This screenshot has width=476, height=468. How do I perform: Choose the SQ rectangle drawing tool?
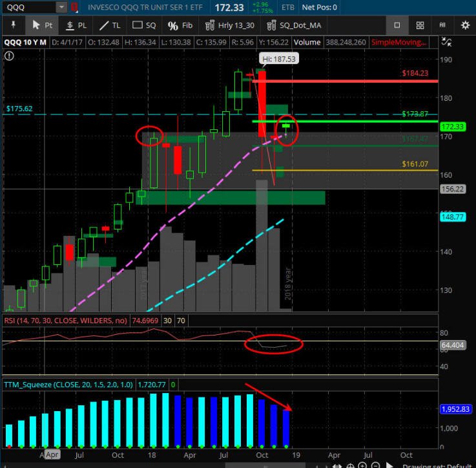[144, 25]
